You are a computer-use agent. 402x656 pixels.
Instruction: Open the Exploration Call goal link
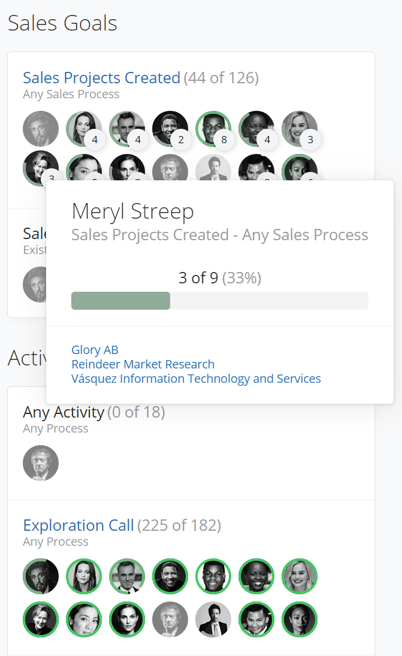tap(78, 525)
